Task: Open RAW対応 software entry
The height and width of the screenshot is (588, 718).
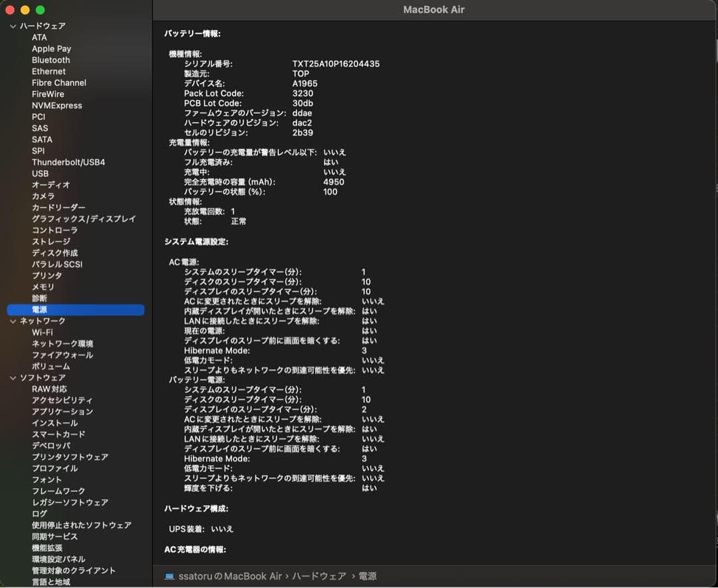Action: (49, 389)
